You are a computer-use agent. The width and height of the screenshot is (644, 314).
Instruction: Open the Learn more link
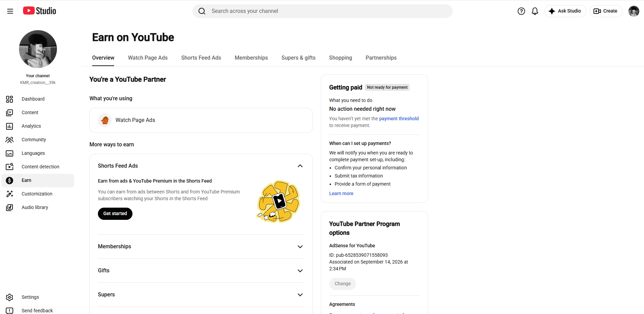coord(341,193)
